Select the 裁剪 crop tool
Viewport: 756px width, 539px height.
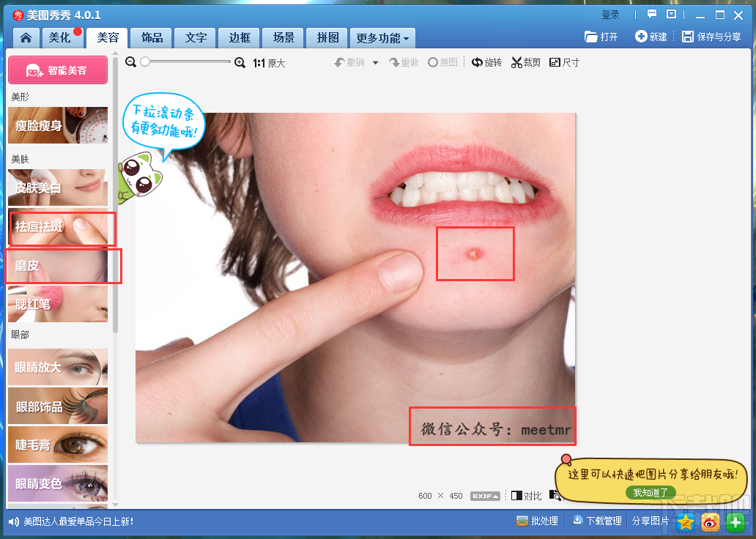525,62
